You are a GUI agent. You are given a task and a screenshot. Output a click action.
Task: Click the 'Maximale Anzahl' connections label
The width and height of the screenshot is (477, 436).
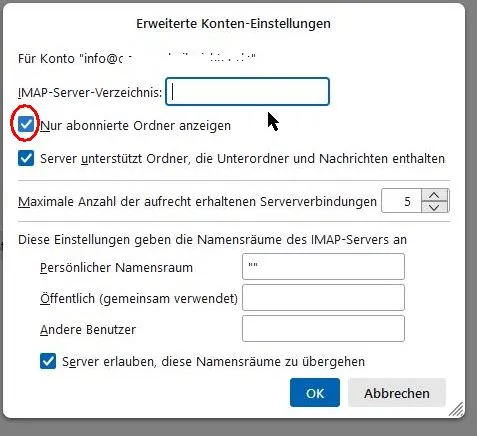pos(197,202)
